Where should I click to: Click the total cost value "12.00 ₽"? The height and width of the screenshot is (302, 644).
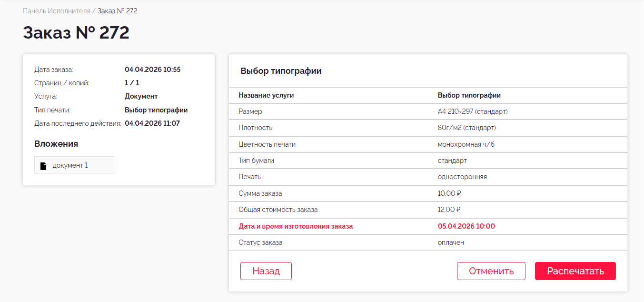[x=449, y=210]
